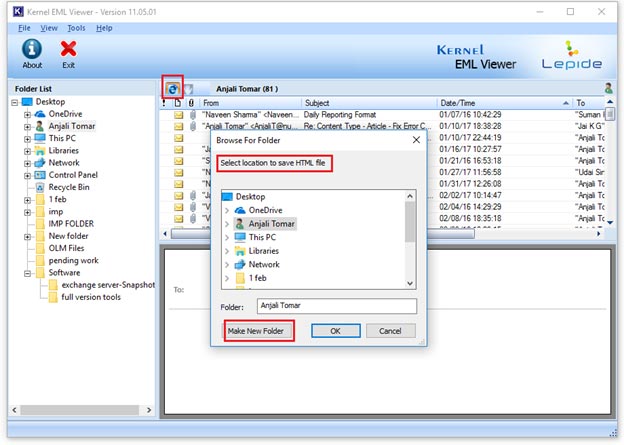This screenshot has height=445, width=624.
Task: Click the paperclip icon on Daily Reporting Format row
Action: [193, 115]
